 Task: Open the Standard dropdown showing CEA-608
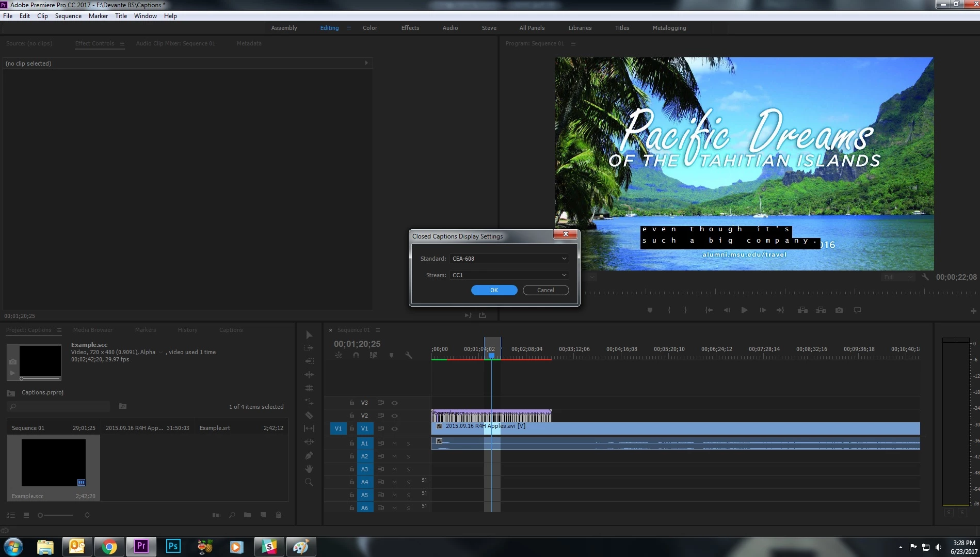pyautogui.click(x=509, y=259)
